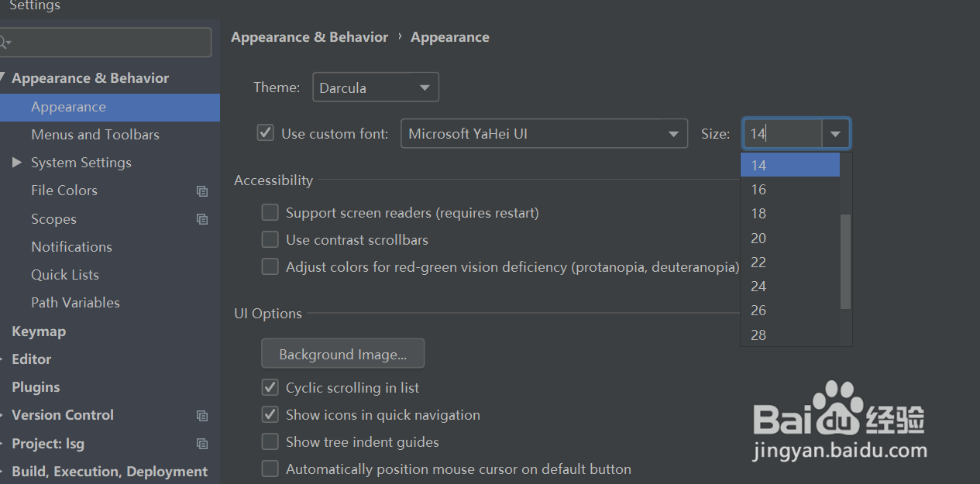The width and height of the screenshot is (980, 484).
Task: Enable Show tree indent guides
Action: (x=270, y=442)
